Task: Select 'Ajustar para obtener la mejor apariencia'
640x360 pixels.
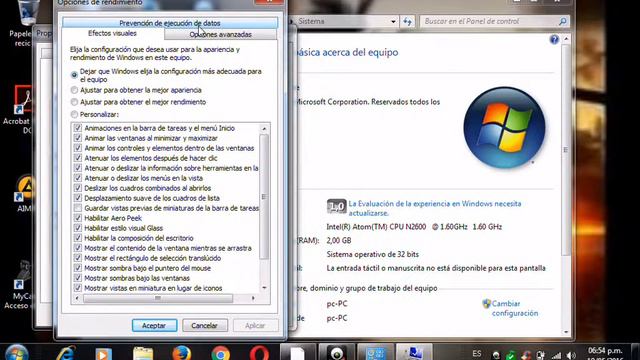Action: [x=74, y=90]
